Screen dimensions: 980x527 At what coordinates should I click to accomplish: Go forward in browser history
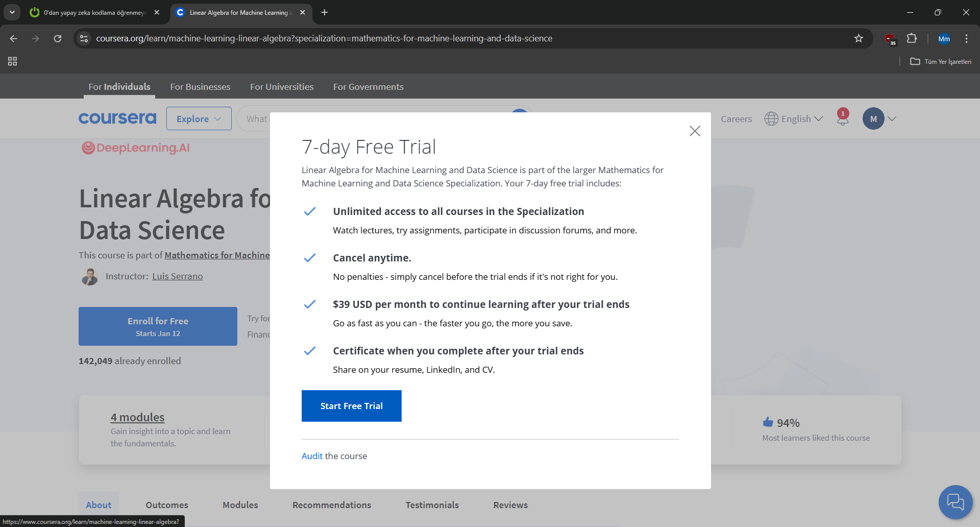pyautogui.click(x=35, y=38)
